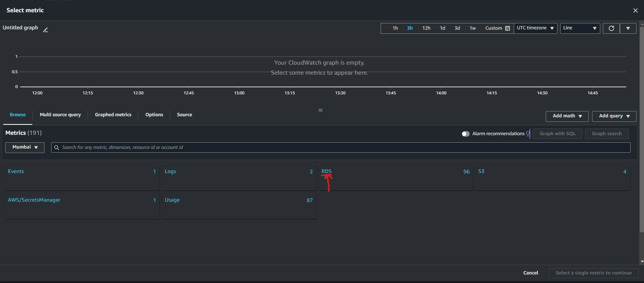This screenshot has width=644, height=283.
Task: Open the Logs metrics namespace
Action: (170, 171)
